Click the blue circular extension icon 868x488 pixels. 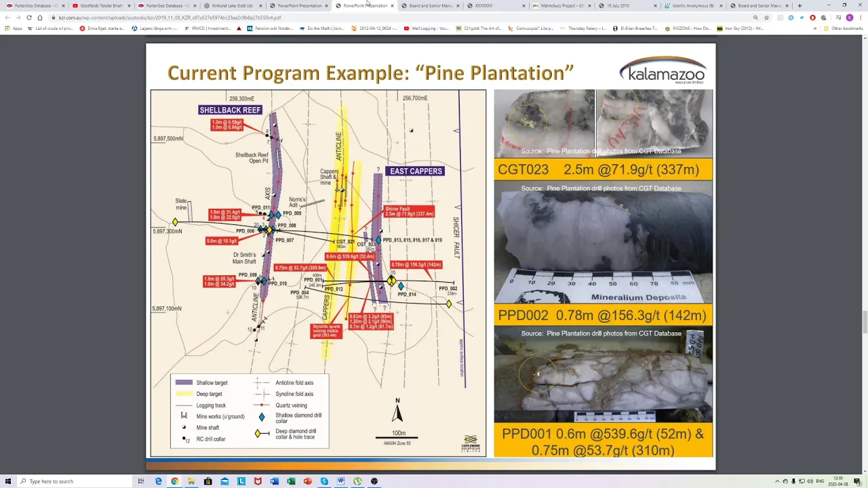tap(791, 18)
